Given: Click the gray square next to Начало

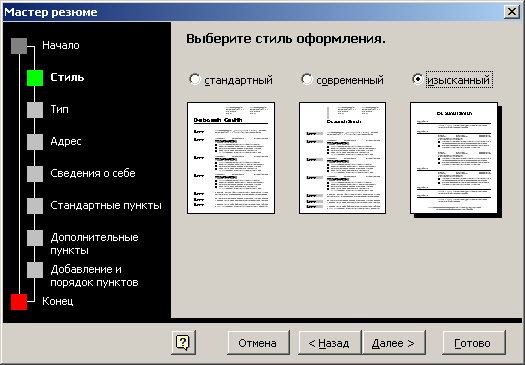Looking at the screenshot, I should 19,46.
